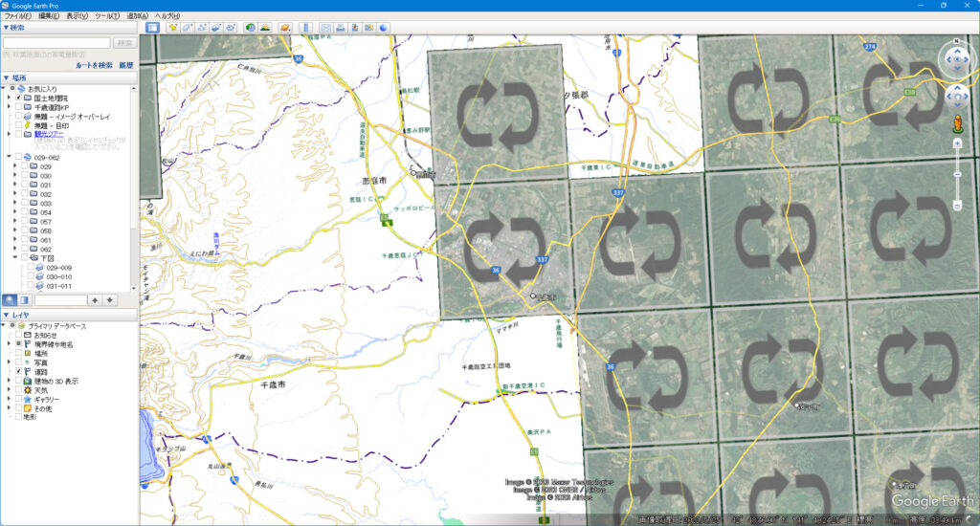Screen dimensions: 980x526
Task: Open the historical imagery clock icon
Action: tap(250, 27)
